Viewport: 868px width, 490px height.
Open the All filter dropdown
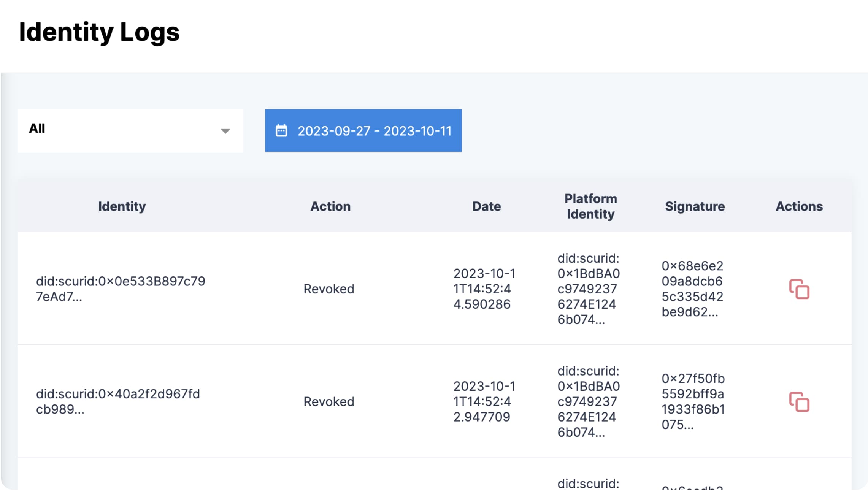click(130, 131)
